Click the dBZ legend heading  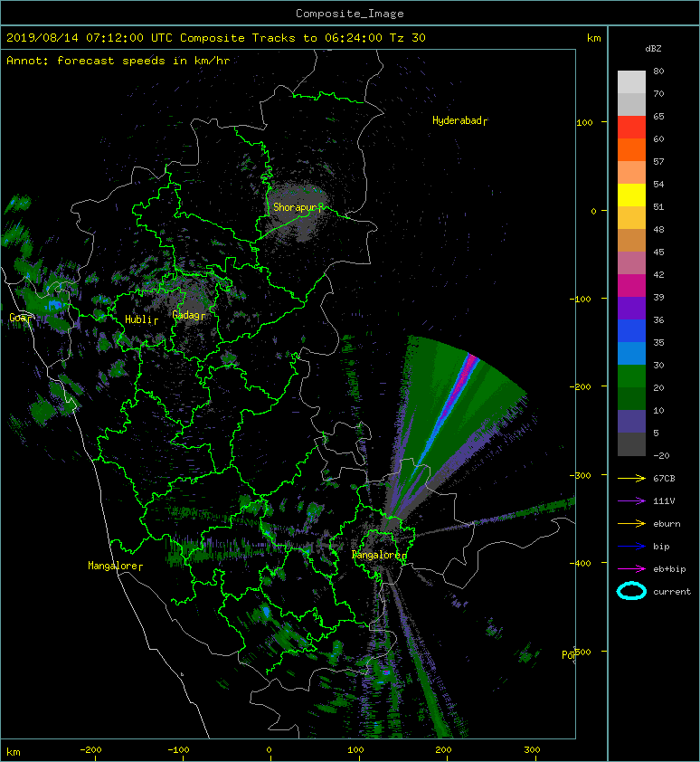tap(653, 49)
